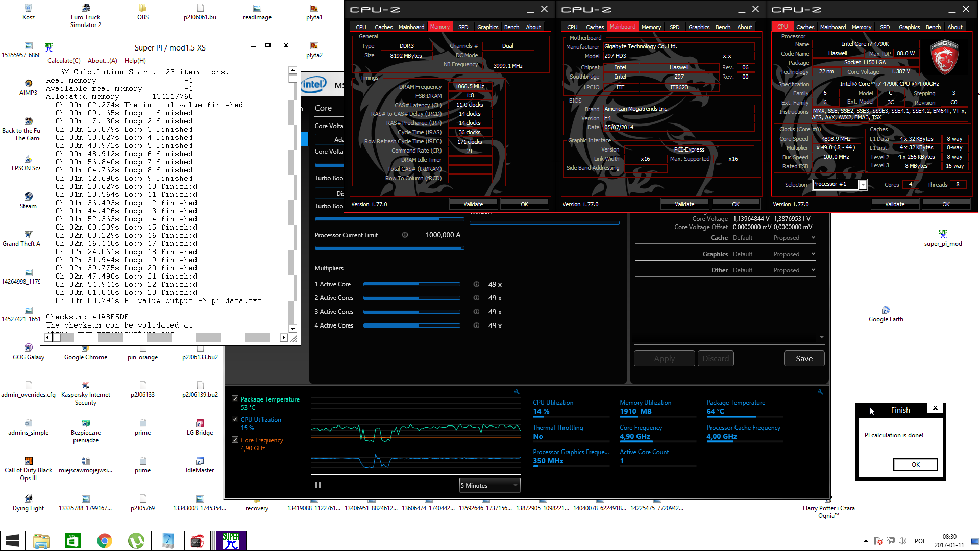
Task: Adjust the 2 Active Cores multiplier slider
Action: click(411, 298)
